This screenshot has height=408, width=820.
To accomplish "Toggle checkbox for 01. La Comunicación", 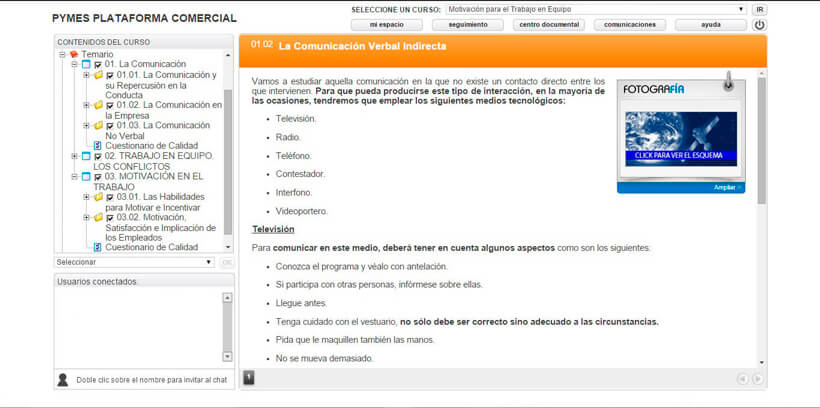I will [x=98, y=65].
